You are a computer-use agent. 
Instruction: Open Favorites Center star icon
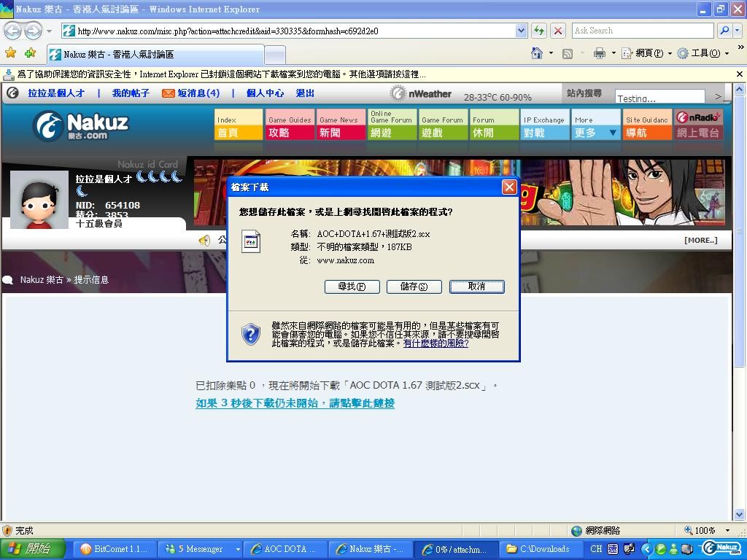click(10, 52)
